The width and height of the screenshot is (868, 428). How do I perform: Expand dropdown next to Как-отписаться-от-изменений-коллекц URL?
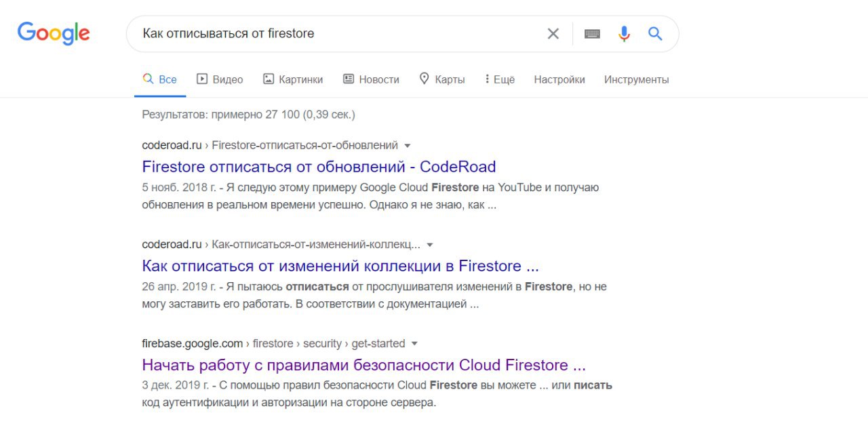[x=429, y=244]
